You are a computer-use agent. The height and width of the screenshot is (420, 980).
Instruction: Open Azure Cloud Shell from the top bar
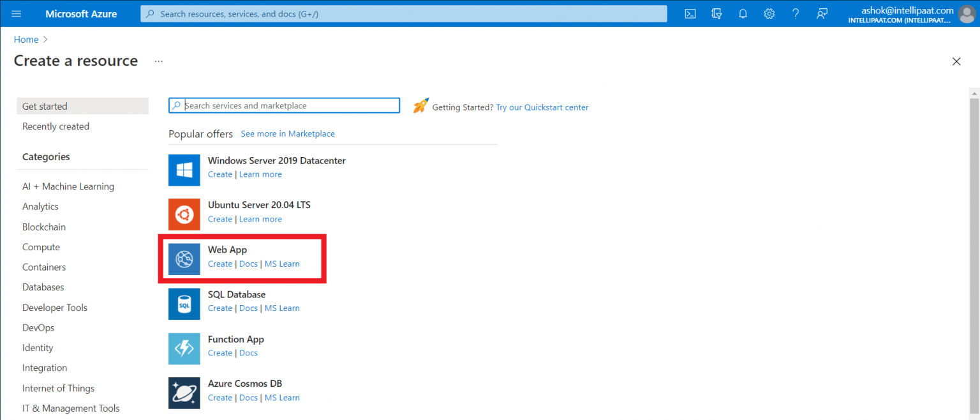coord(690,13)
